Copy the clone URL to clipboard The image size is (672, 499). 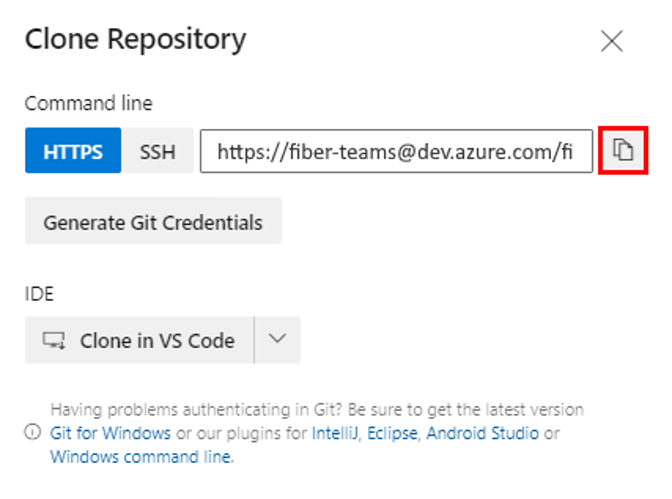coord(623,152)
